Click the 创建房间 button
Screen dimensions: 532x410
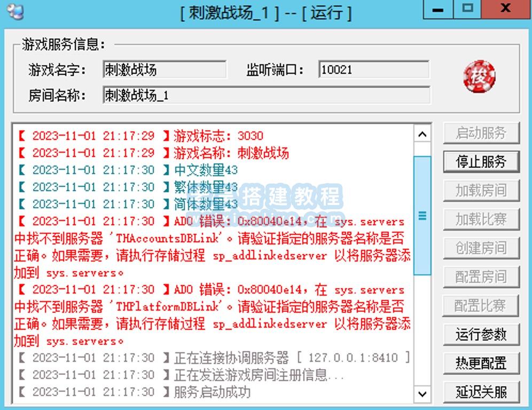(481, 248)
